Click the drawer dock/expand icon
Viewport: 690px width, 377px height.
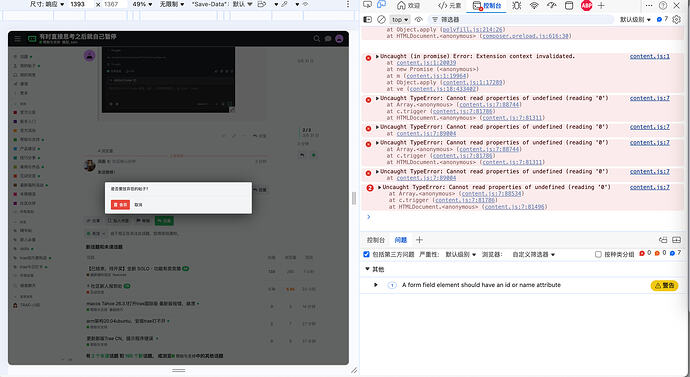(676, 240)
